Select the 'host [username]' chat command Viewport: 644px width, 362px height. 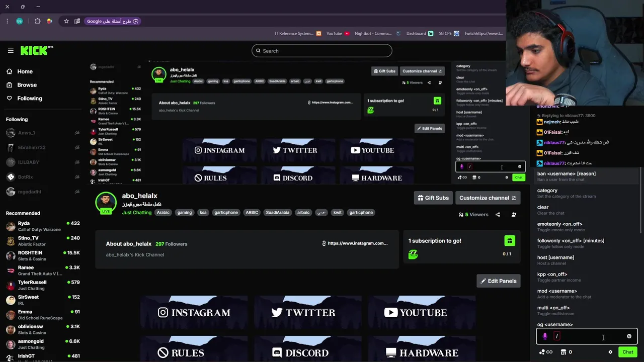tap(586, 260)
